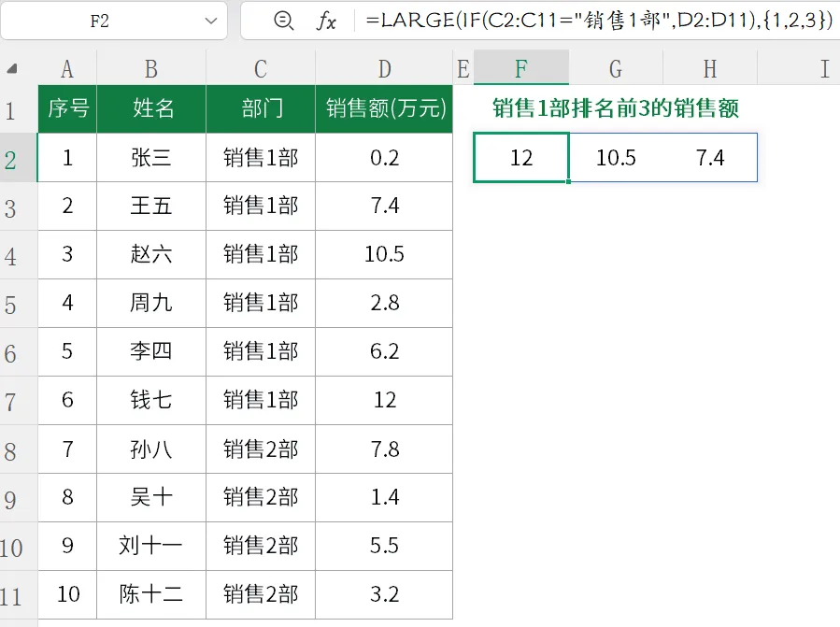Click the Name Box showing F2
The width and height of the screenshot is (840, 627).
(x=100, y=21)
